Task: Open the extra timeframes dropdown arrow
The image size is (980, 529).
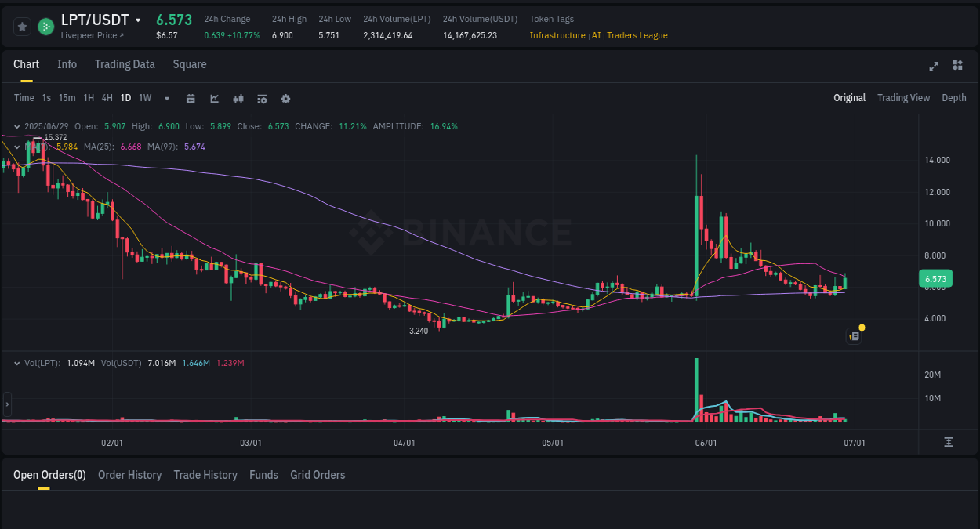Action: (166, 98)
